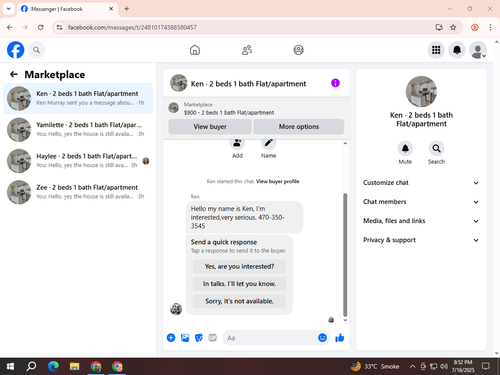Expand the Privacy & support section
500x375 pixels.
tap(421, 240)
